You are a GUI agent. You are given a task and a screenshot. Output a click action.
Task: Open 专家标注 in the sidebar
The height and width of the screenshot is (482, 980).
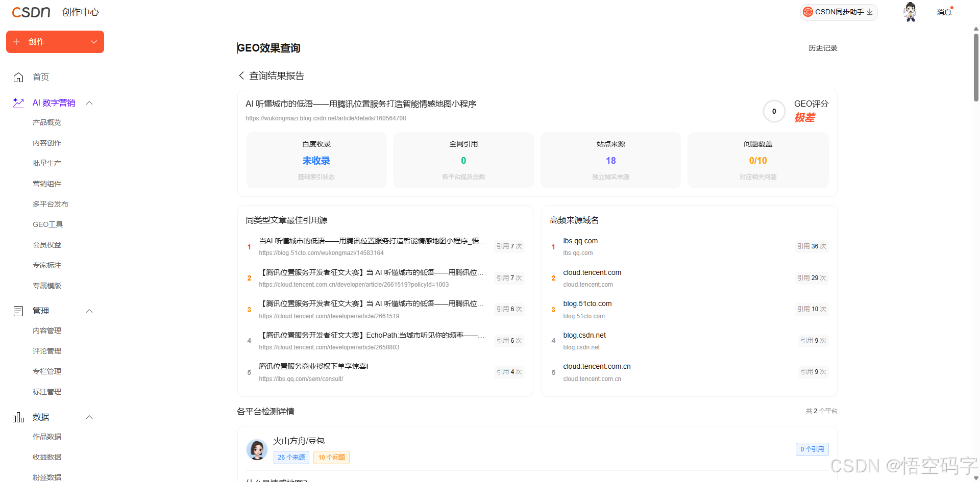[47, 265]
